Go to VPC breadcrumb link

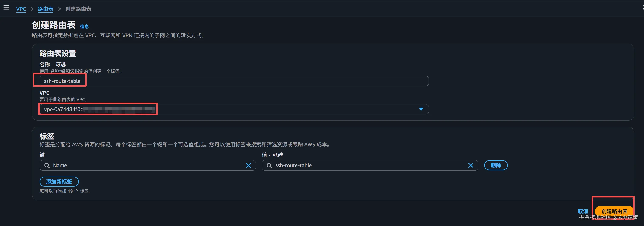coord(21,9)
